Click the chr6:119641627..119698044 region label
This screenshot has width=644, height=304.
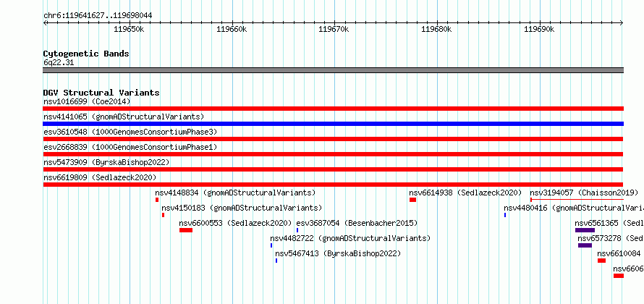(x=98, y=16)
